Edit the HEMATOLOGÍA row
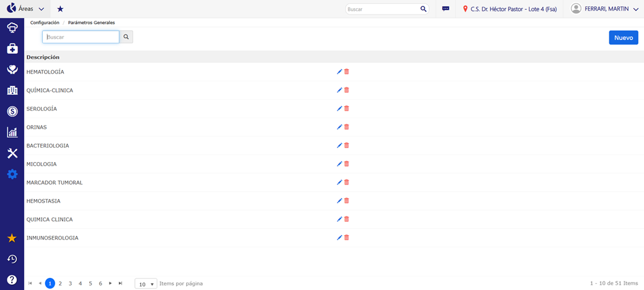Screen dimensions: 644x290 (339, 72)
